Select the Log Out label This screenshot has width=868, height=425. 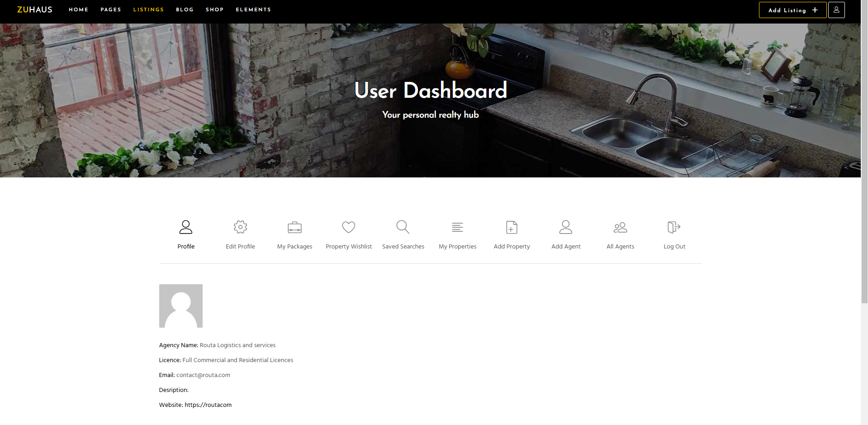[x=674, y=246]
